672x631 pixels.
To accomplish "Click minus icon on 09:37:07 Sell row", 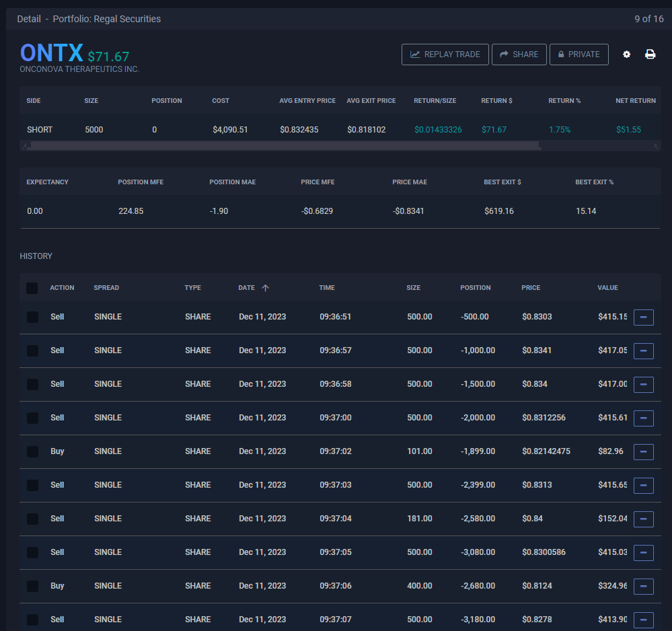I will pos(644,620).
